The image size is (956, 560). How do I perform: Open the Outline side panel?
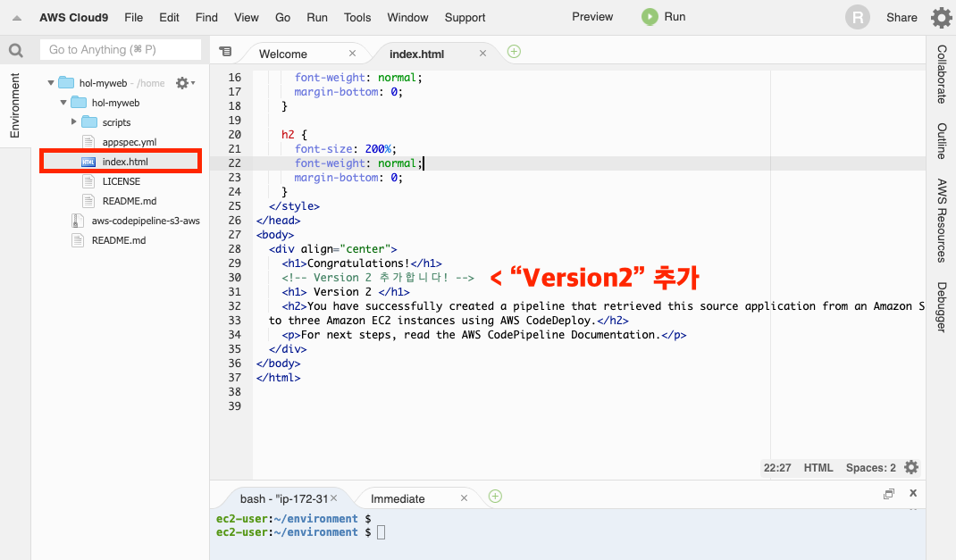pyautogui.click(x=942, y=141)
